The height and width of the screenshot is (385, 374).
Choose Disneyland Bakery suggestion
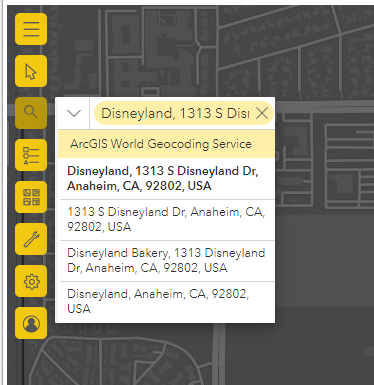(167, 261)
